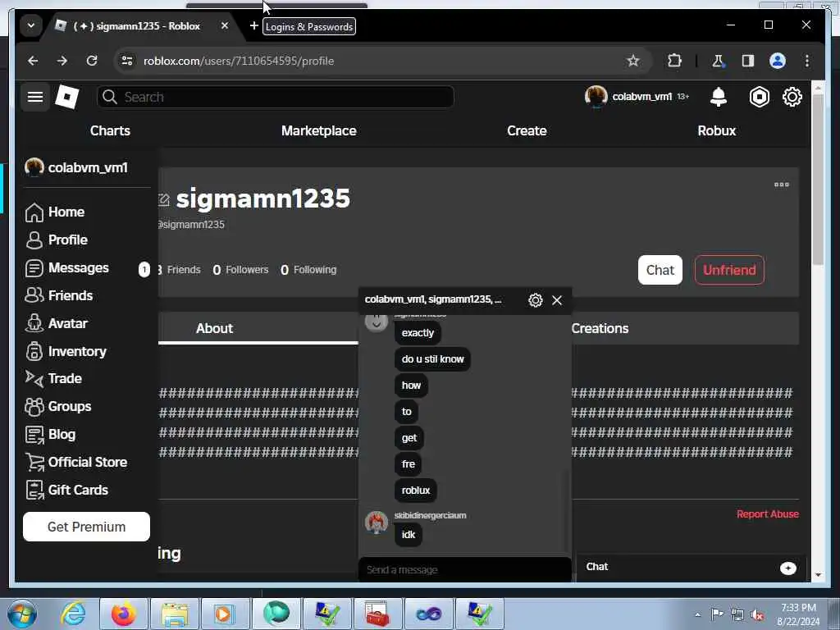
Task: Expand the tab search dropdown
Action: pos(31,25)
